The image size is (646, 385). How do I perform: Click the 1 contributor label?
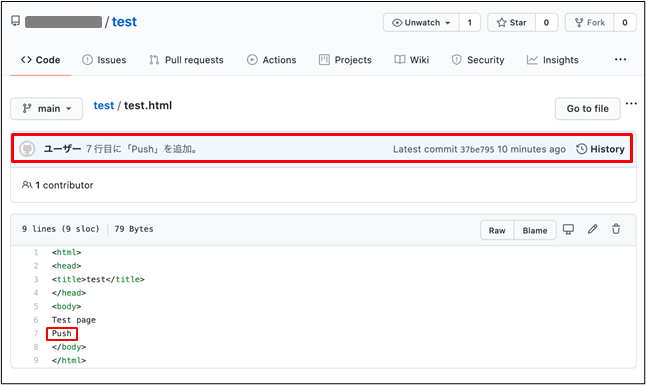(58, 185)
